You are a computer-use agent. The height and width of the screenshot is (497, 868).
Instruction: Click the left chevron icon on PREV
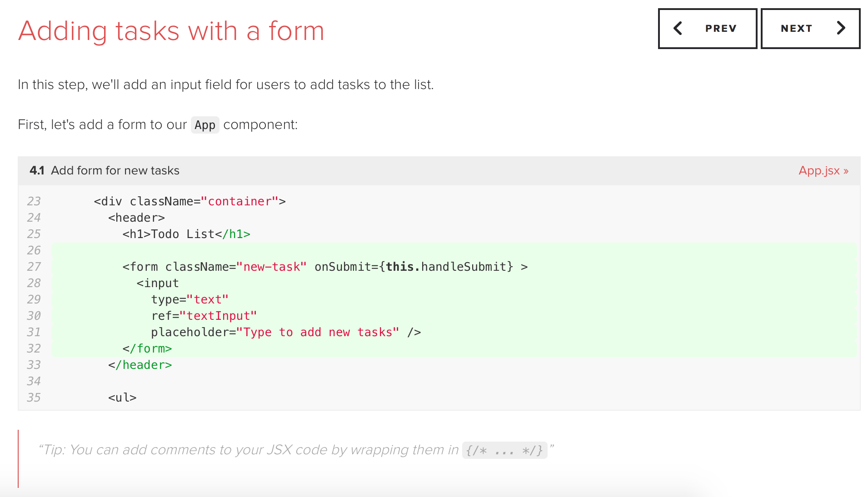pos(678,28)
